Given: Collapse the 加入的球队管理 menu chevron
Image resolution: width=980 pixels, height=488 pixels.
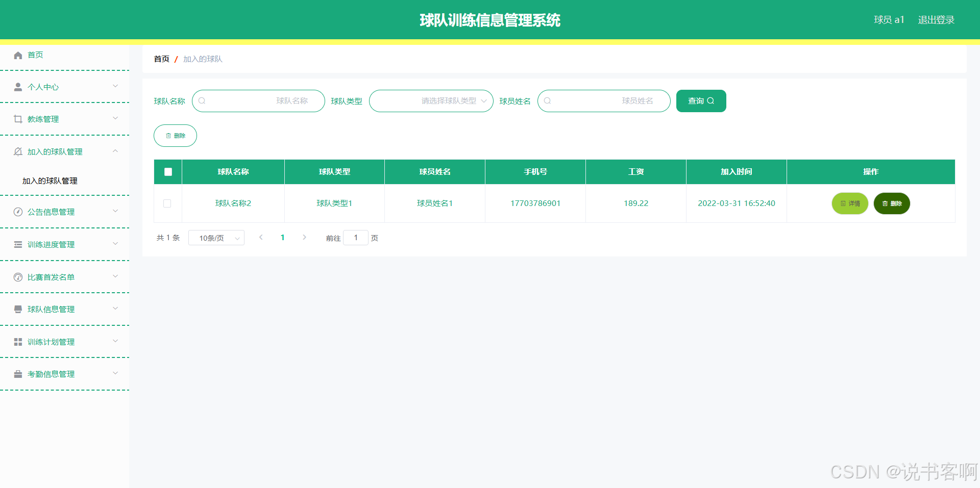Looking at the screenshot, I should pyautogui.click(x=115, y=151).
